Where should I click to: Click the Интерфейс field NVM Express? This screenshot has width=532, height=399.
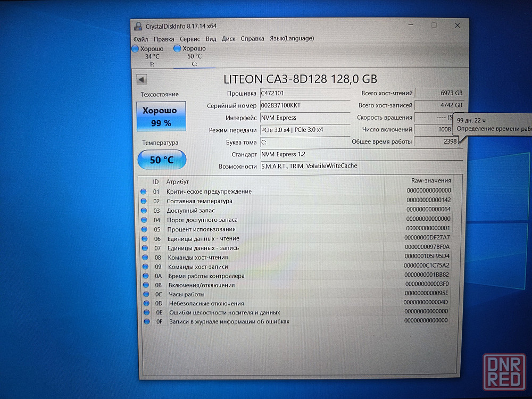(x=305, y=118)
